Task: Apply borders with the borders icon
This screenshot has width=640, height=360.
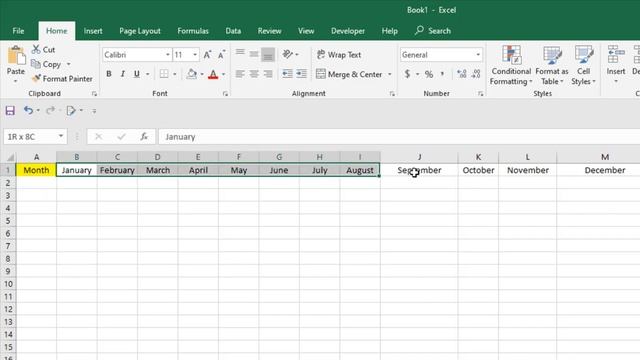Action: pyautogui.click(x=164, y=74)
